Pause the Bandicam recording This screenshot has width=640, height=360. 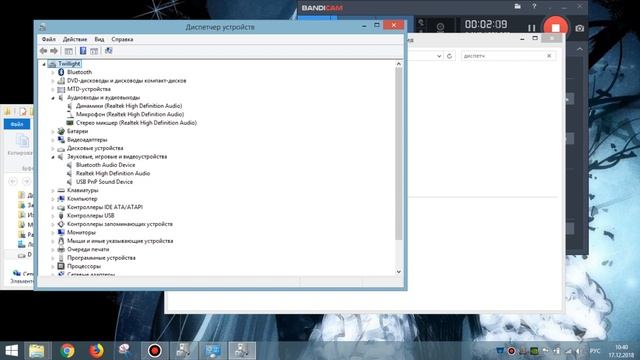(x=531, y=28)
